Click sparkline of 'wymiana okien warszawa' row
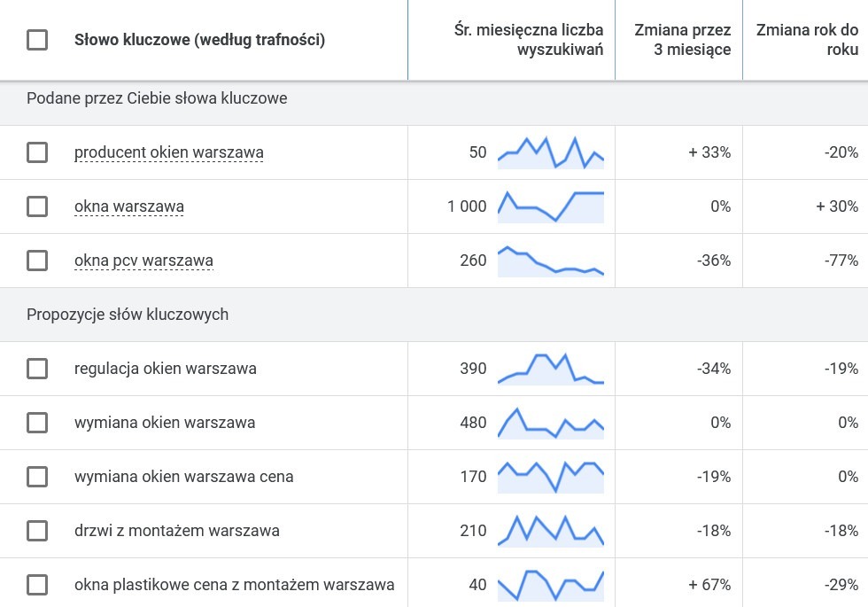The height and width of the screenshot is (607, 868). [551, 423]
